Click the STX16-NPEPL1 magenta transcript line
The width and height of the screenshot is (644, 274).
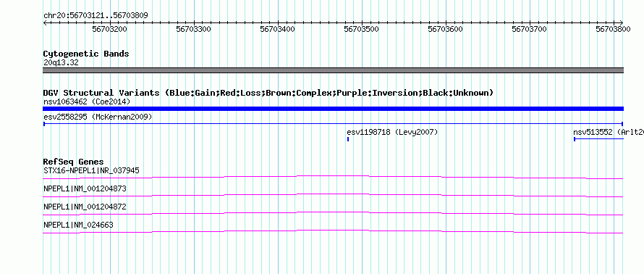[333, 177]
